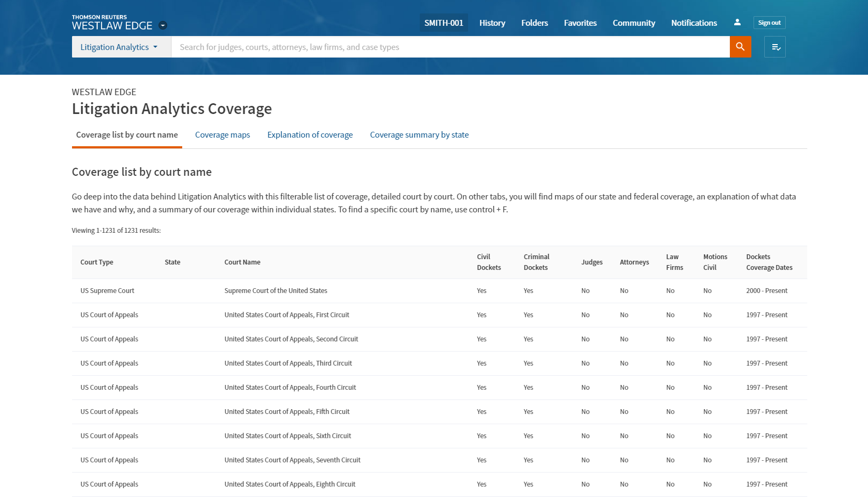Viewport: 868px width, 500px height.
Task: Open the Folders menu
Action: pyautogui.click(x=534, y=23)
